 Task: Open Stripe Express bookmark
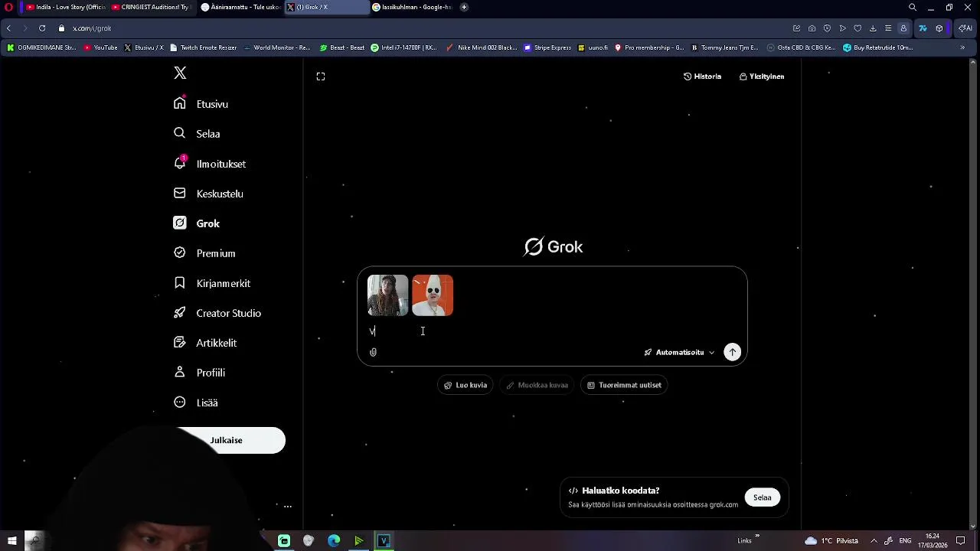pyautogui.click(x=547, y=47)
